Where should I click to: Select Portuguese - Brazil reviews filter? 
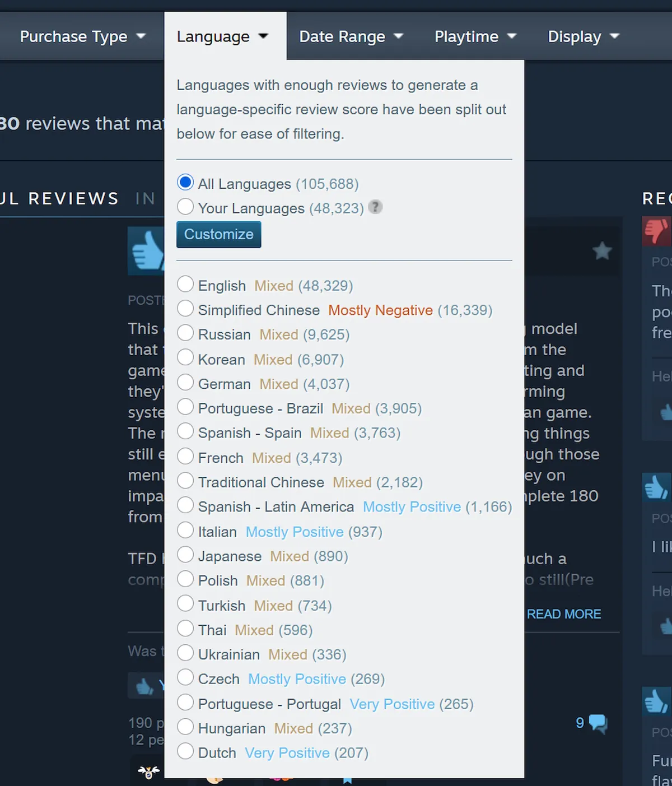coord(185,407)
